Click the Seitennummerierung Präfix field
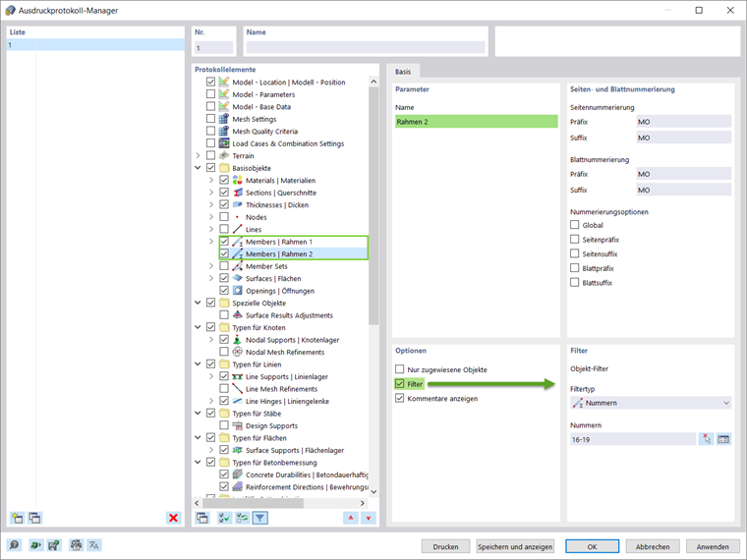Image resolution: width=747 pixels, height=560 pixels. [x=684, y=122]
